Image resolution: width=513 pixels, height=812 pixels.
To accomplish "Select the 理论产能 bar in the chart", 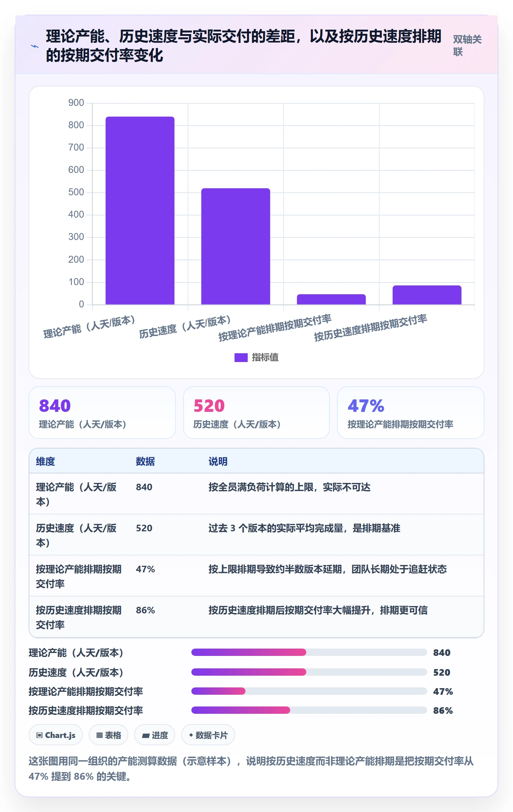I will point(140,210).
